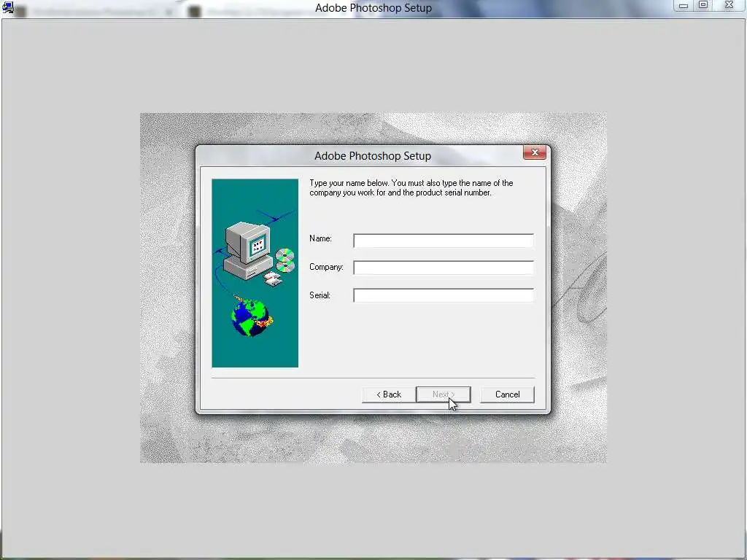Image resolution: width=747 pixels, height=560 pixels.
Task: Click the Company input field
Action: [443, 268]
